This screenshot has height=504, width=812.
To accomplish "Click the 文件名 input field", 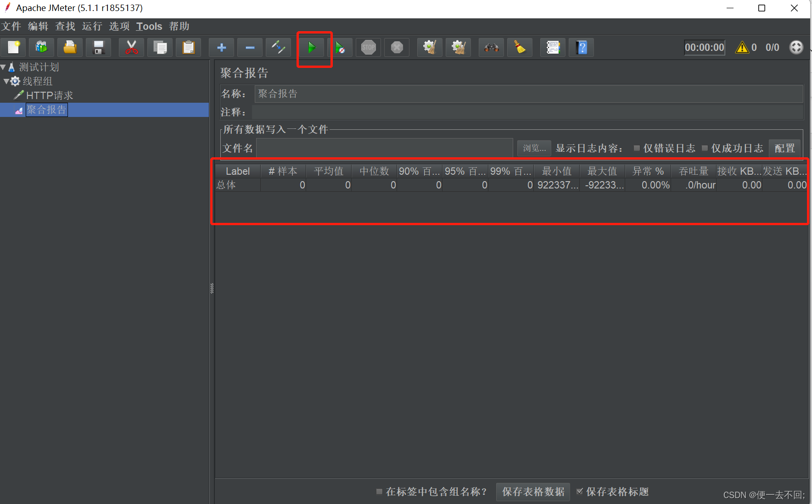I will point(385,148).
